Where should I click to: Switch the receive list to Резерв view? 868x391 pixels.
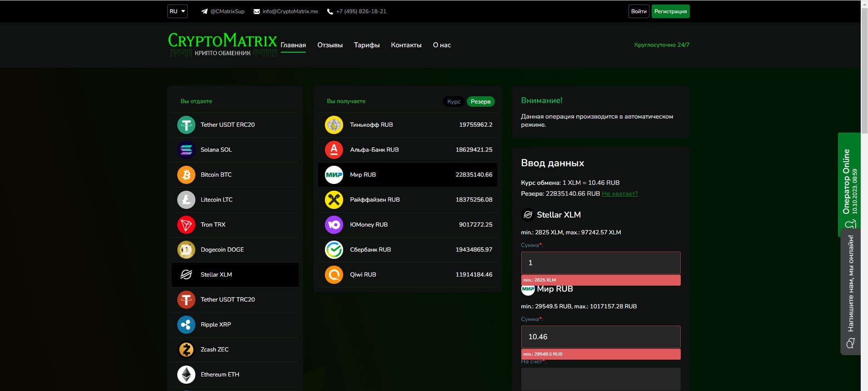click(480, 102)
